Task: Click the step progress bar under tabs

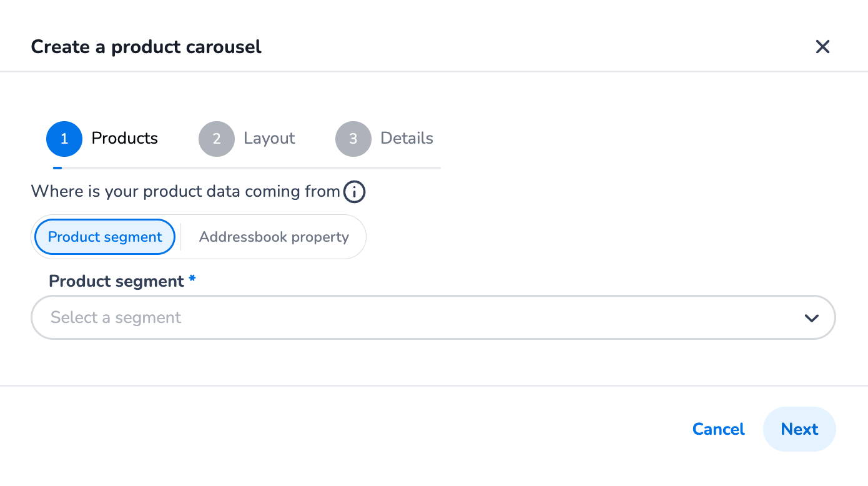Action: coord(247,168)
